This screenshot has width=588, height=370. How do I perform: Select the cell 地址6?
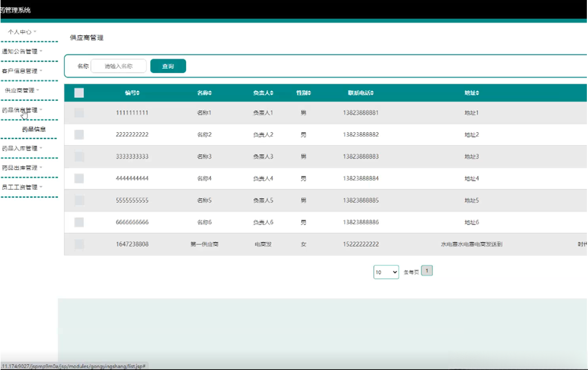(x=472, y=222)
